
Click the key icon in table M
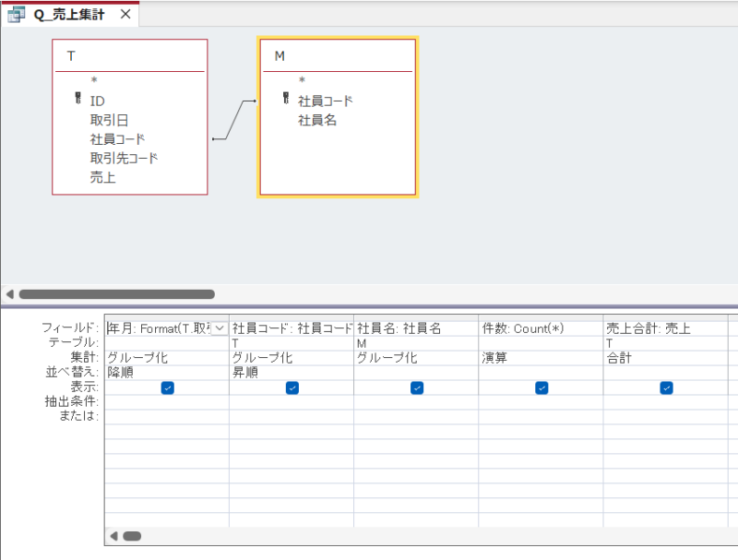(285, 101)
